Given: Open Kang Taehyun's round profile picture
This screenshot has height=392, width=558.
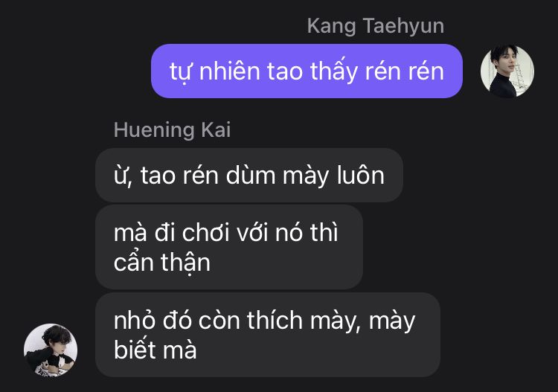Looking at the screenshot, I should (x=507, y=71).
